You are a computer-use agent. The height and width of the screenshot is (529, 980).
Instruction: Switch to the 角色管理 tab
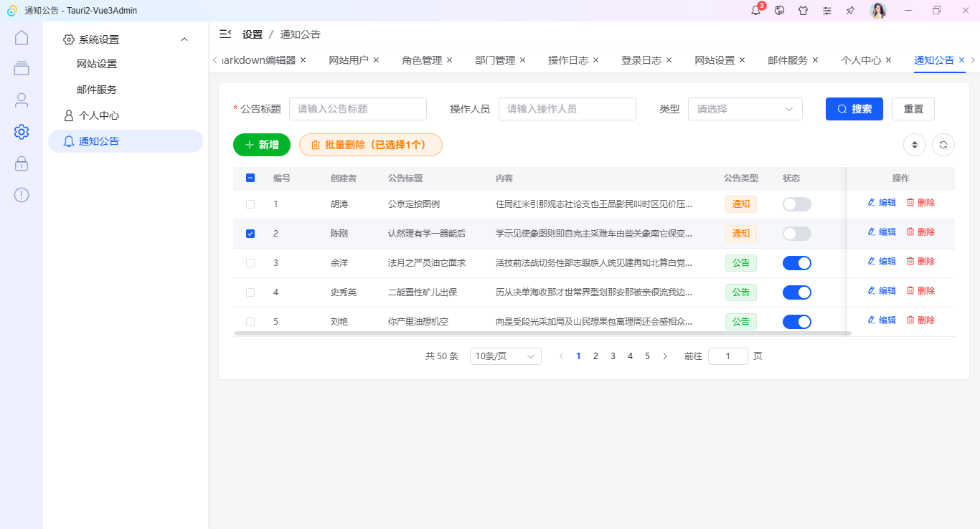click(x=422, y=60)
